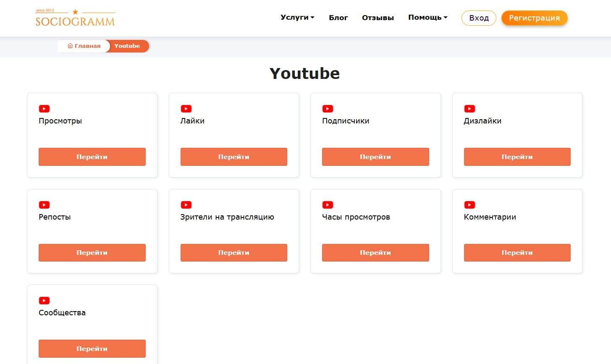
Task: Open the Отзывы page
Action: (x=378, y=18)
